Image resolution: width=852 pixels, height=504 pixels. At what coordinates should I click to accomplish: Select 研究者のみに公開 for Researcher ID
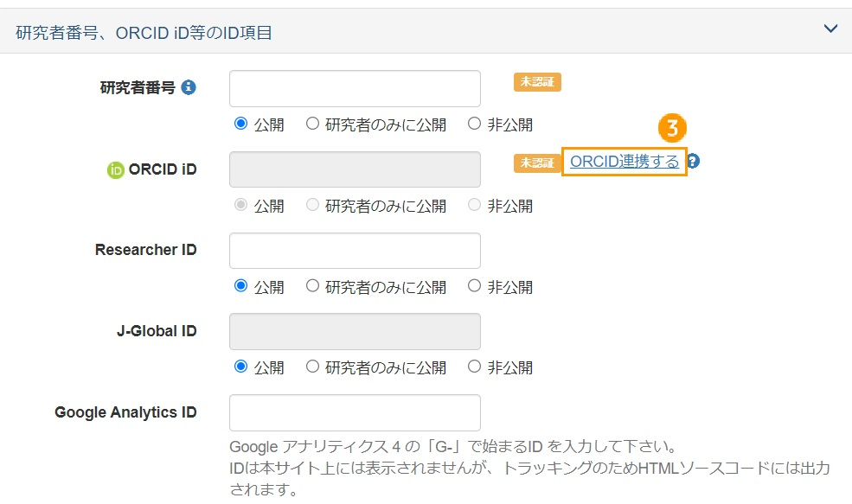[311, 286]
